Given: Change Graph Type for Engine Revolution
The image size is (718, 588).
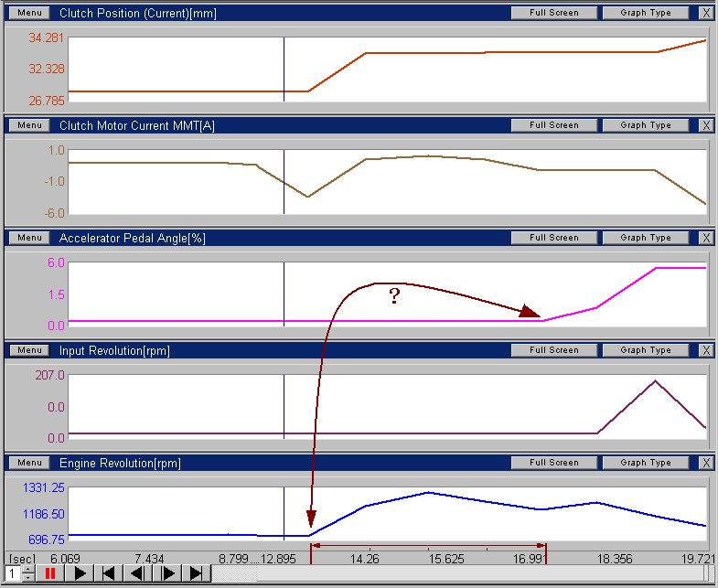Looking at the screenshot, I should click(646, 463).
